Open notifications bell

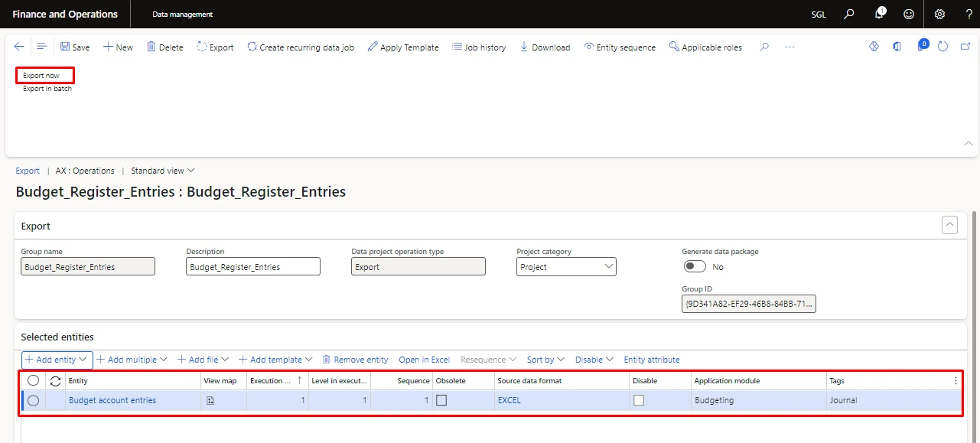tap(879, 14)
